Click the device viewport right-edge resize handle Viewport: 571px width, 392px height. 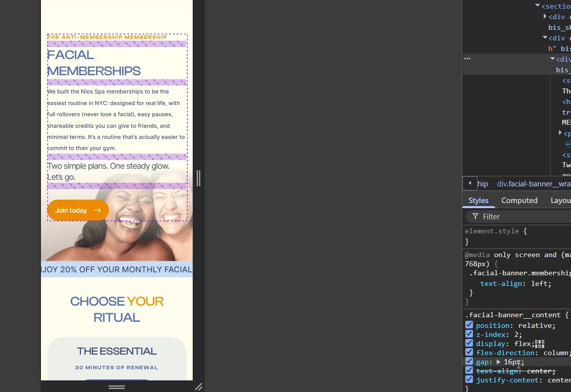tap(198, 178)
